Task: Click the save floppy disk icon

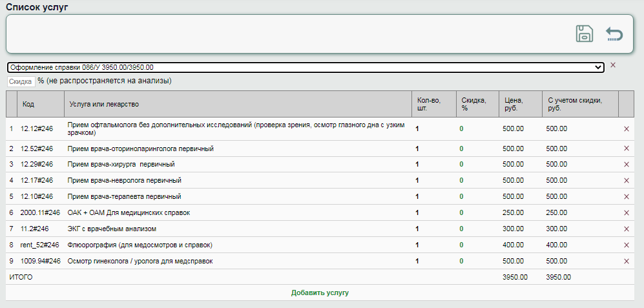Action: coord(584,34)
